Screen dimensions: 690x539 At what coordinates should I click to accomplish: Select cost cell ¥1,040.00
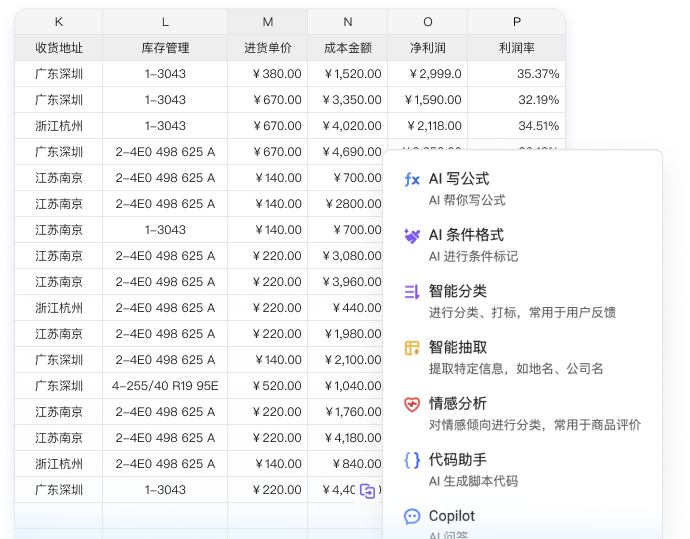pos(345,385)
